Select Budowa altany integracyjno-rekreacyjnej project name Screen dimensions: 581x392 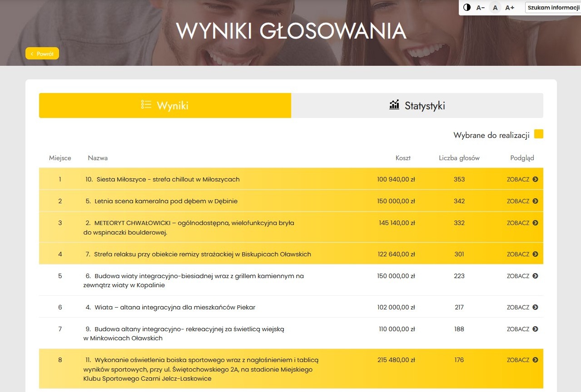click(184, 333)
